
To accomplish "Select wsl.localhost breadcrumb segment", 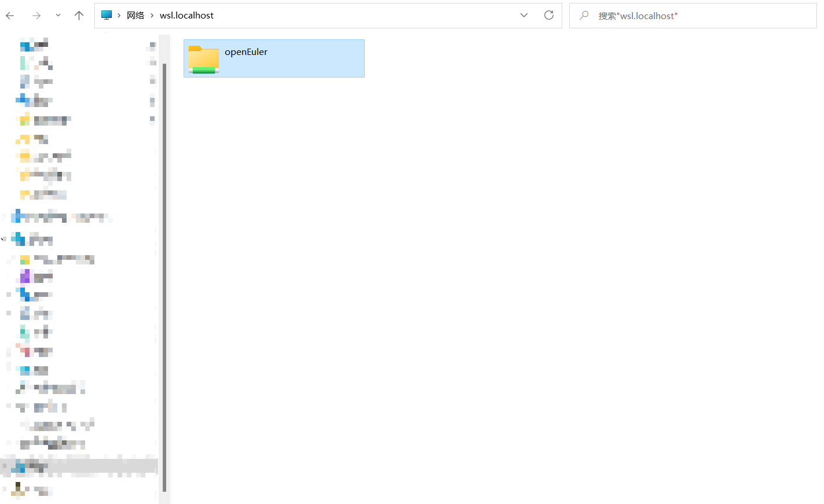I will click(186, 16).
